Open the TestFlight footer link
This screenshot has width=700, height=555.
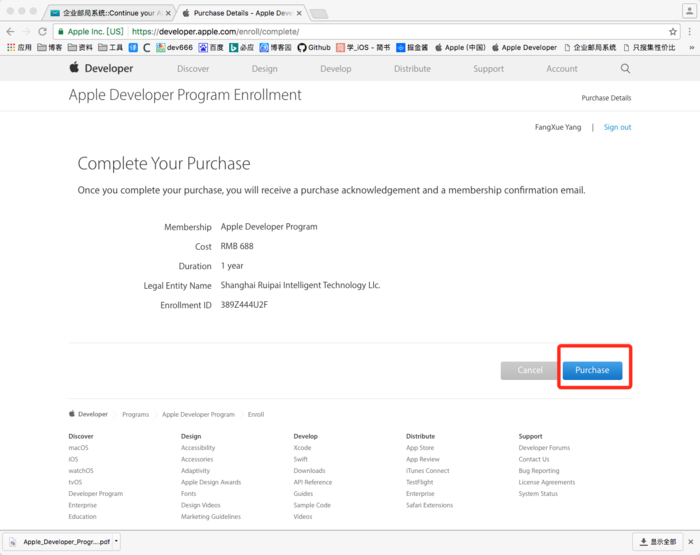point(419,482)
